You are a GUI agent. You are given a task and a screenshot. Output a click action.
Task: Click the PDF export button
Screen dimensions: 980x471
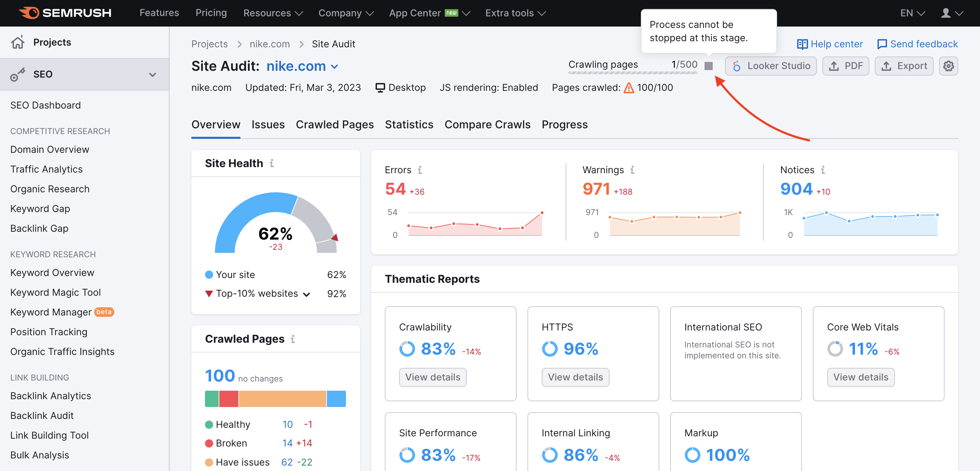click(x=845, y=66)
